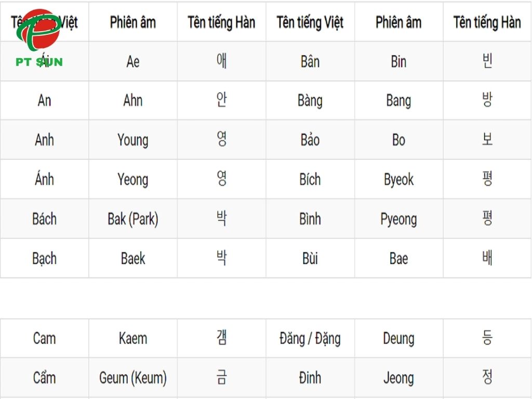
Task: Click the first Tên tiếng Hàn header
Action: tap(221, 22)
